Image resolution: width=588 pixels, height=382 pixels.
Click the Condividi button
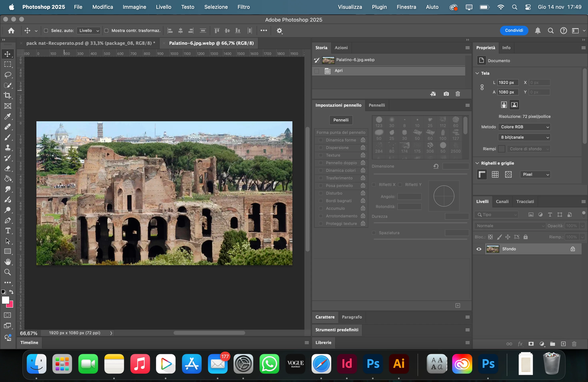pos(514,30)
